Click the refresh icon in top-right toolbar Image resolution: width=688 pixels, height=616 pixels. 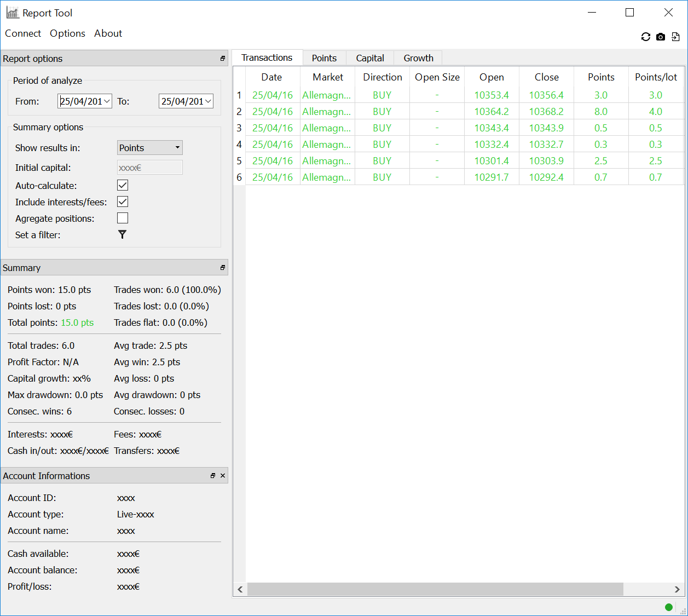click(646, 37)
